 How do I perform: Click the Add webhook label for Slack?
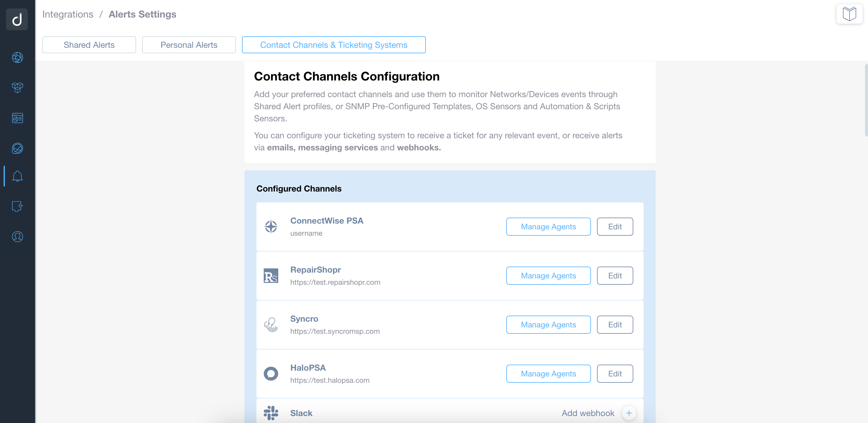(x=588, y=413)
